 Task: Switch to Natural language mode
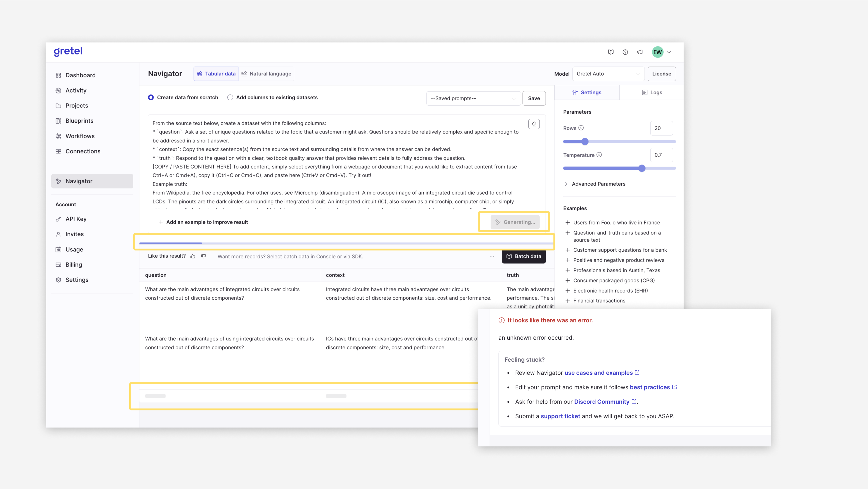click(266, 74)
